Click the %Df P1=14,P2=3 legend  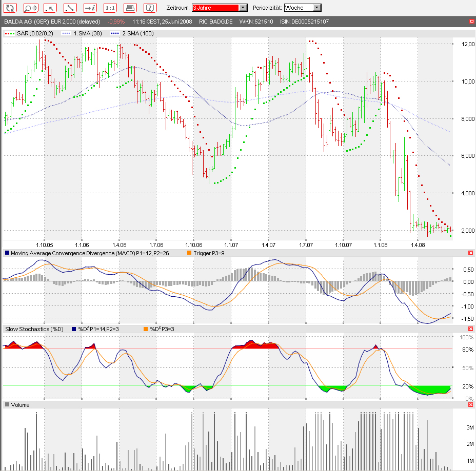click(x=95, y=329)
